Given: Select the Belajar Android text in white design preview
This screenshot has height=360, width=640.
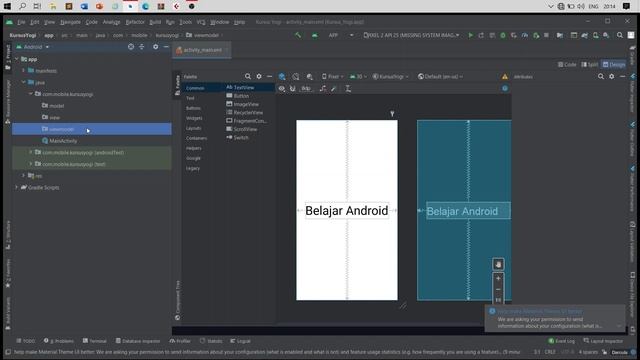Looking at the screenshot, I should coord(347,211).
